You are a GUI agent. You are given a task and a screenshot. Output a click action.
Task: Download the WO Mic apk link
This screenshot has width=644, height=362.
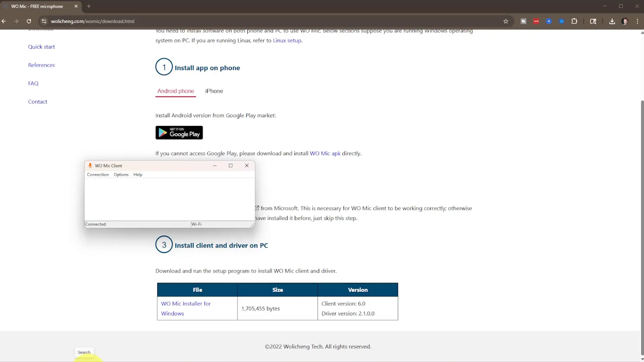pos(325,154)
